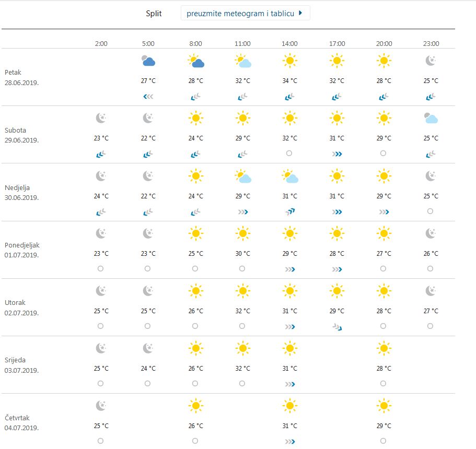The height and width of the screenshot is (449, 476).
Task: Click the sun icon for Friday 14:00
Action: 289,60
